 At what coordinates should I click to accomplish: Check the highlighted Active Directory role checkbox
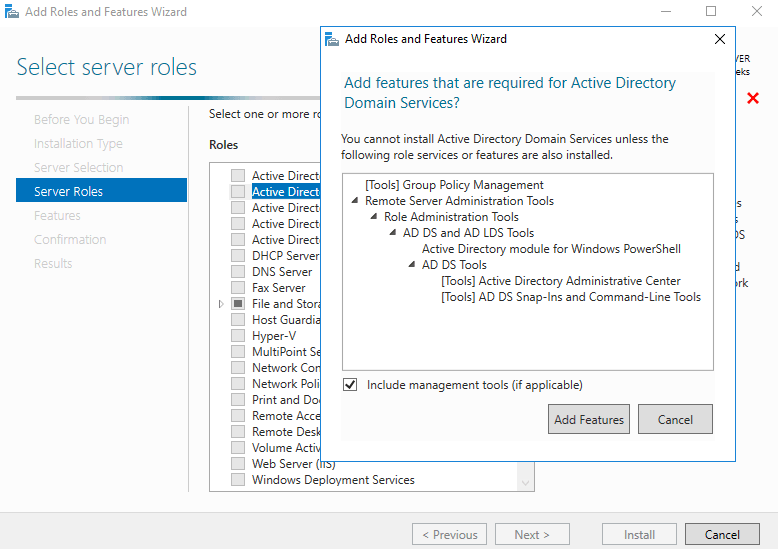pyautogui.click(x=238, y=191)
